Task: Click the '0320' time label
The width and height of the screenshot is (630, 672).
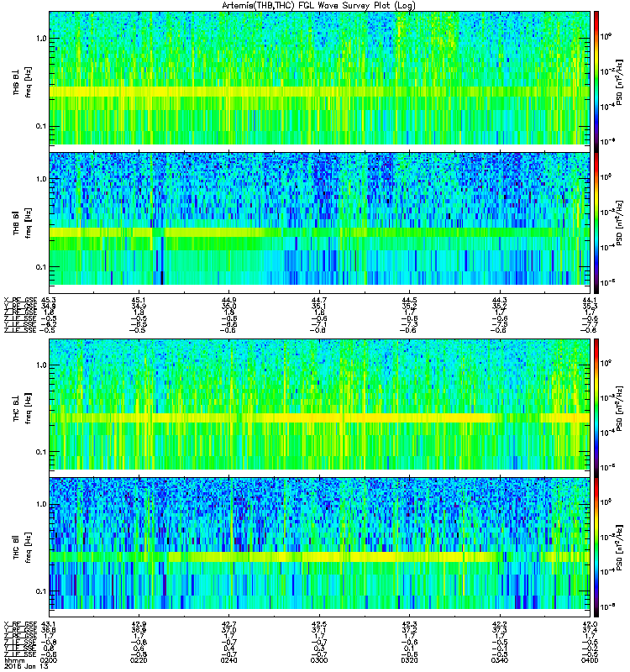Action: [409, 660]
